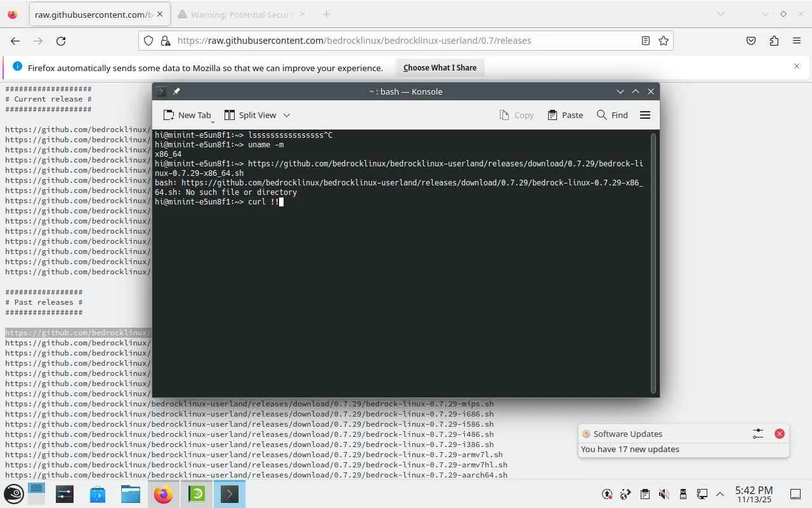Open the Konsole hamburger menu

645,115
